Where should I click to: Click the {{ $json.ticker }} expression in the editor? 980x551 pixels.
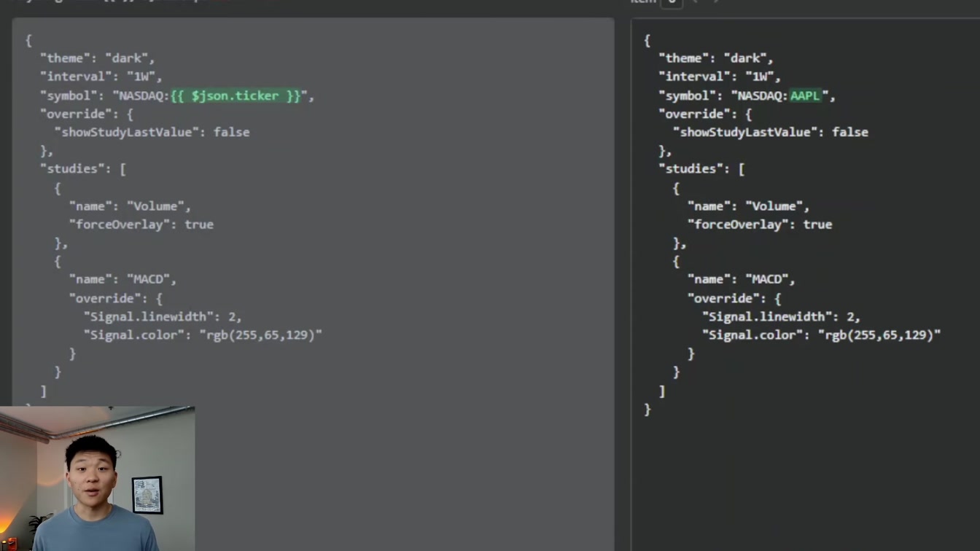pos(236,95)
